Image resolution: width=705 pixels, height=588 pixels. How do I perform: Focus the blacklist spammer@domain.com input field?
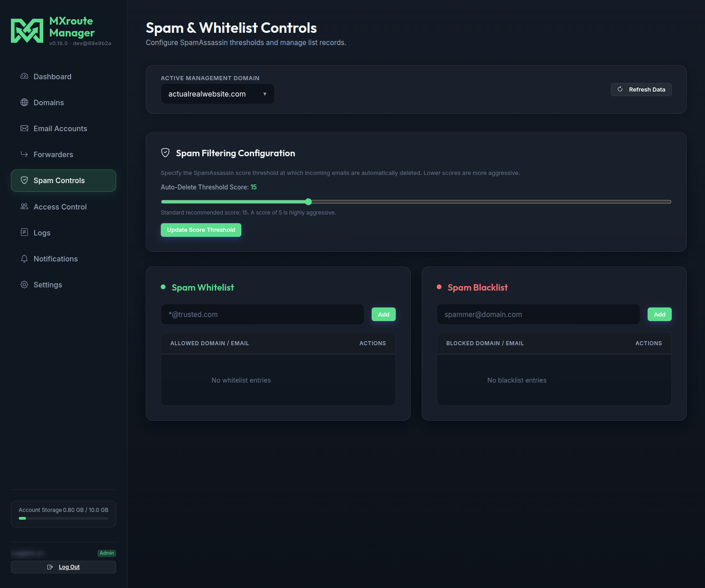tap(538, 314)
